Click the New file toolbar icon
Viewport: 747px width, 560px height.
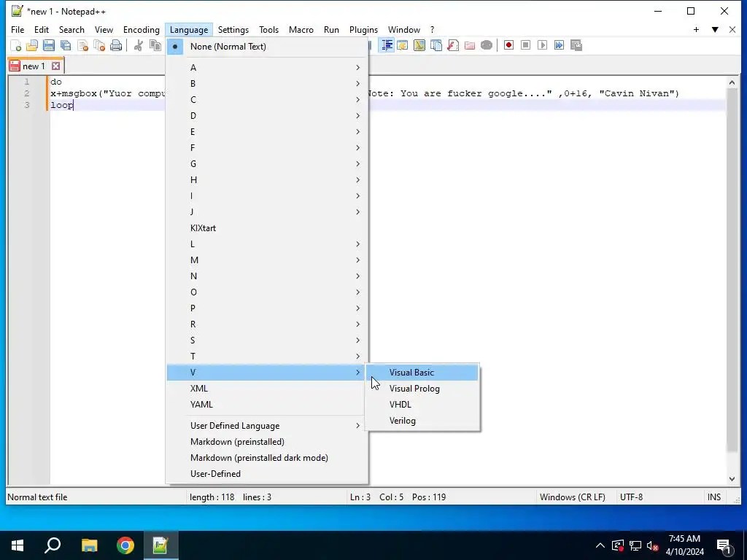[16, 45]
